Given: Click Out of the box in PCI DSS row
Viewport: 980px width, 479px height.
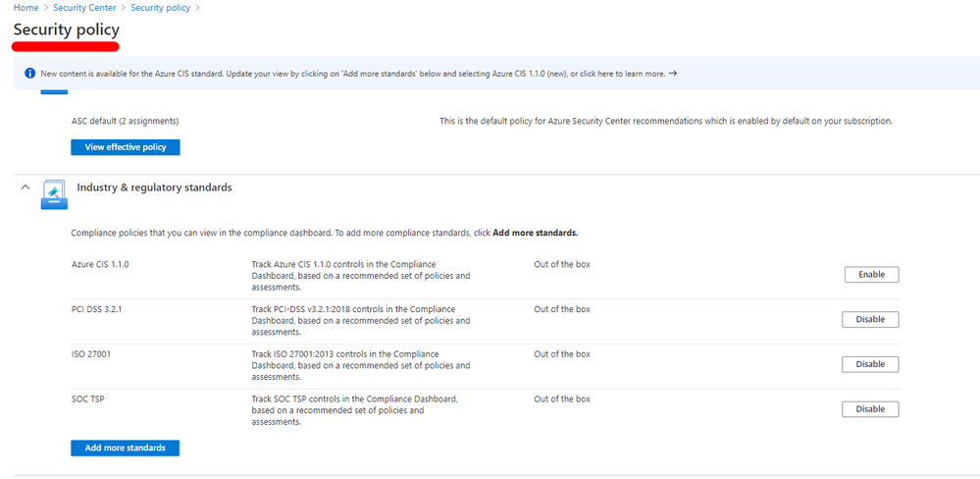Looking at the screenshot, I should pos(562,309).
